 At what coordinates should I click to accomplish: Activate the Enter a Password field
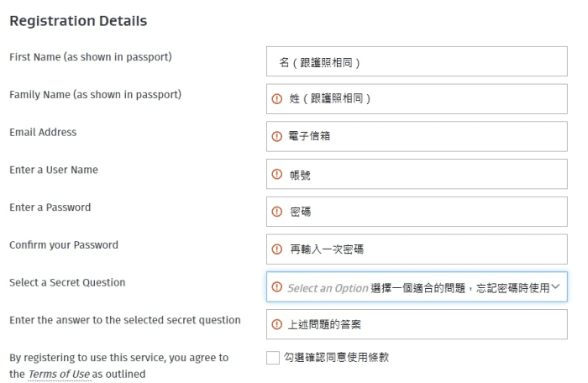[417, 212]
